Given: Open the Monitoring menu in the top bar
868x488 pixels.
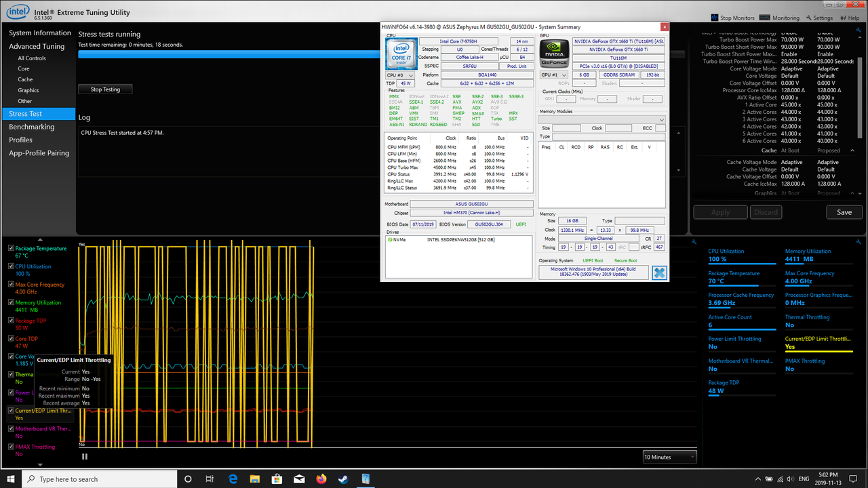Looking at the screenshot, I should tap(780, 18).
